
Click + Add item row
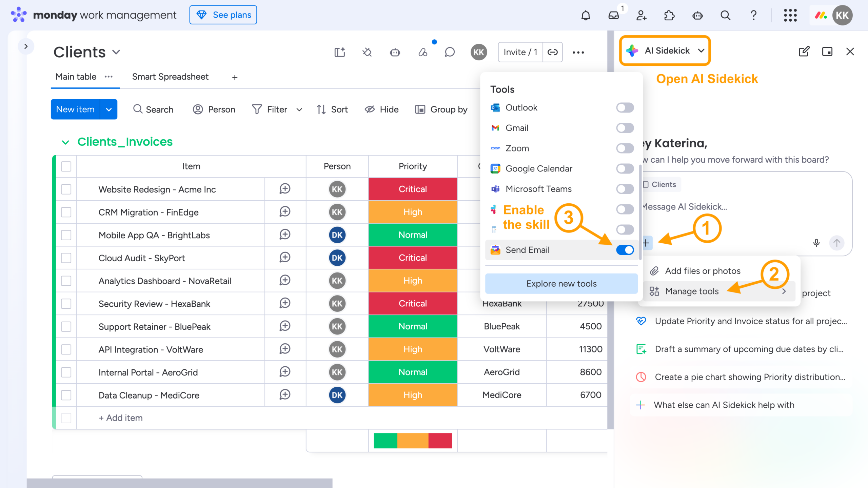click(x=121, y=418)
